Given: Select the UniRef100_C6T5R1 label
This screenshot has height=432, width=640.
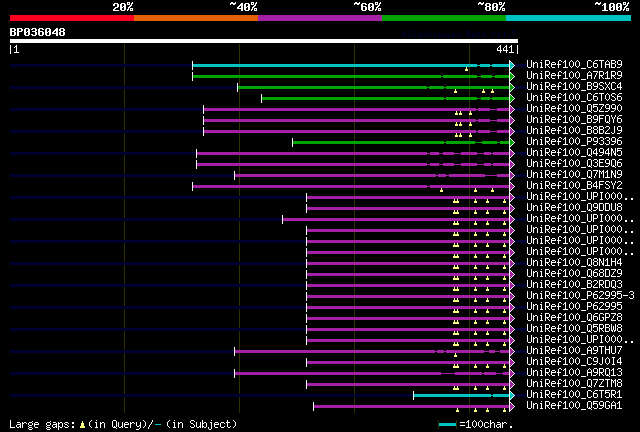Looking at the screenshot, I should [x=574, y=394].
